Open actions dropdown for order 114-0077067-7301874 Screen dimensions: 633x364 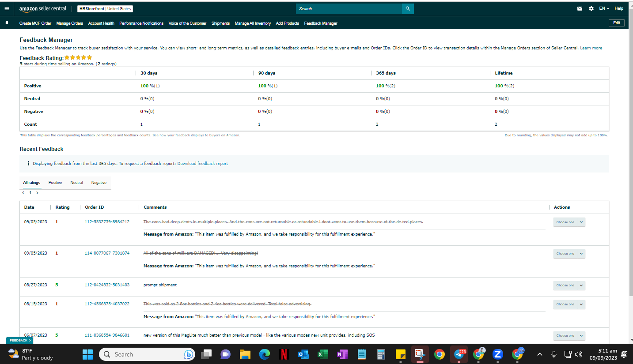coord(569,253)
